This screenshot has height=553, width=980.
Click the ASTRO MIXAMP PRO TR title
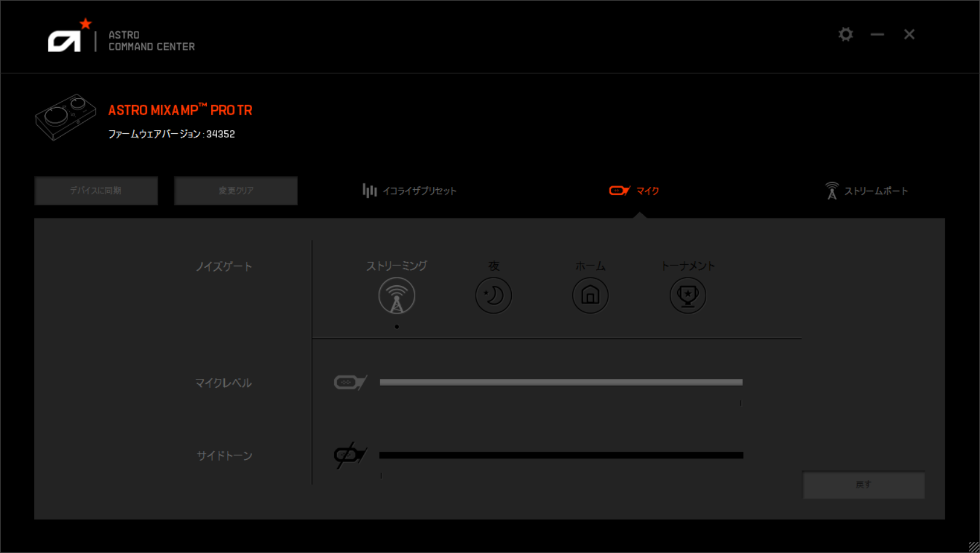pos(180,110)
